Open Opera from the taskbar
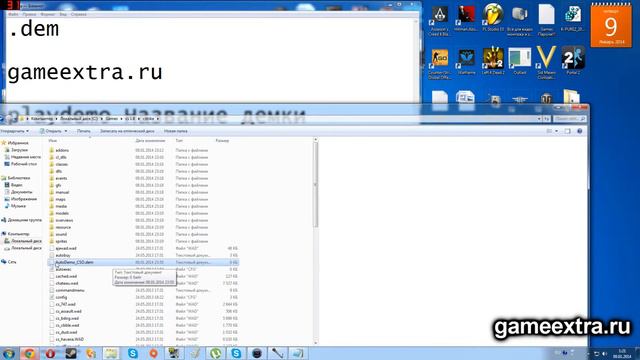Viewport: 640px width, 360px height. click(x=50, y=353)
